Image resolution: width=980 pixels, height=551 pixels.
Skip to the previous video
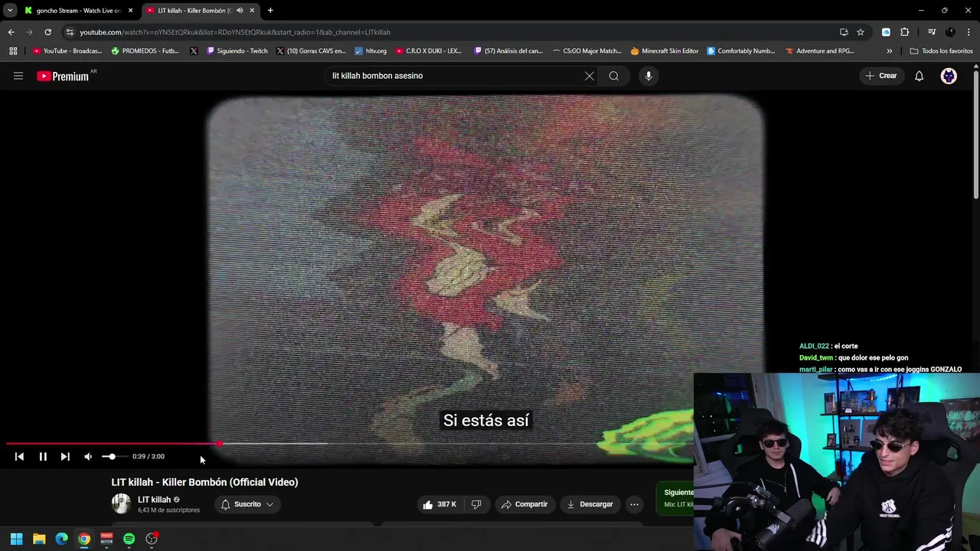(19, 457)
